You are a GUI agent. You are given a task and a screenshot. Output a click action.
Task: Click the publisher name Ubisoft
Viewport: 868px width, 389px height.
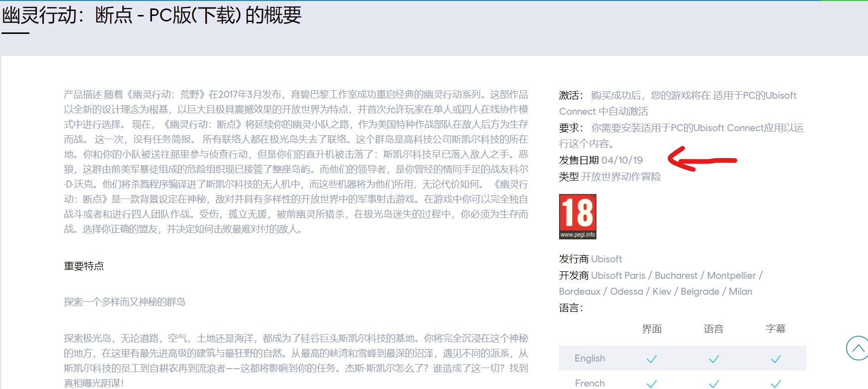[x=606, y=259]
